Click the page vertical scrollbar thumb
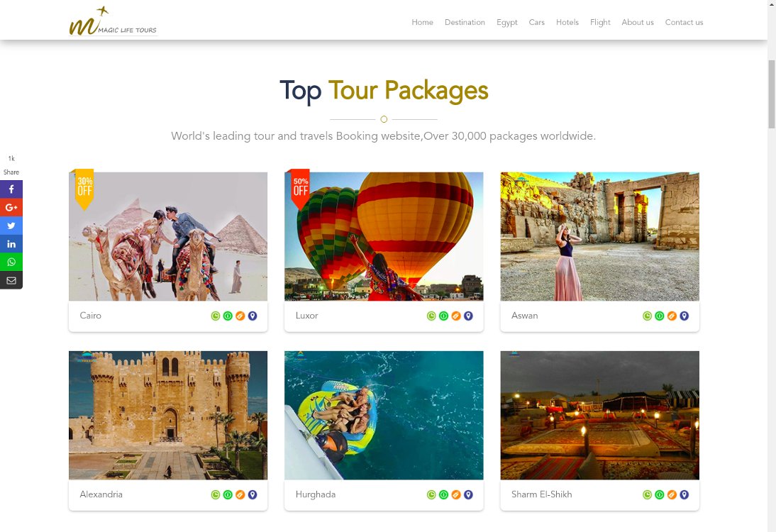Image resolution: width=776 pixels, height=532 pixels. click(x=772, y=94)
